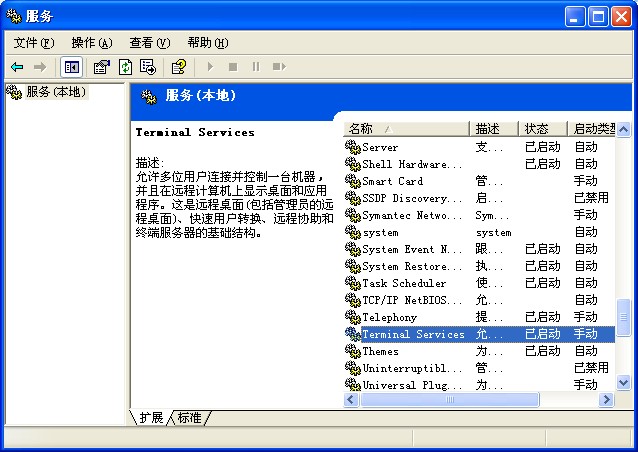The image size is (638, 452).
Task: Click the gear icon beside Smart Card
Action: [x=353, y=181]
